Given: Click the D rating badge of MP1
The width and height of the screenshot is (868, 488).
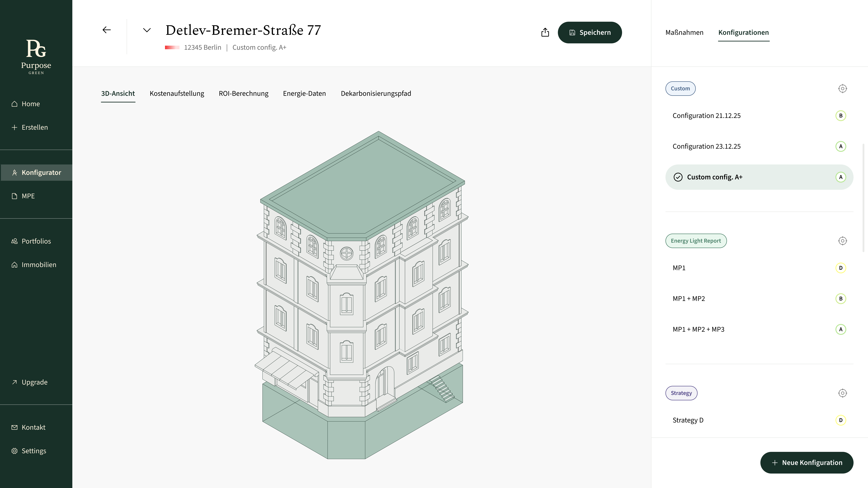Looking at the screenshot, I should tap(841, 268).
